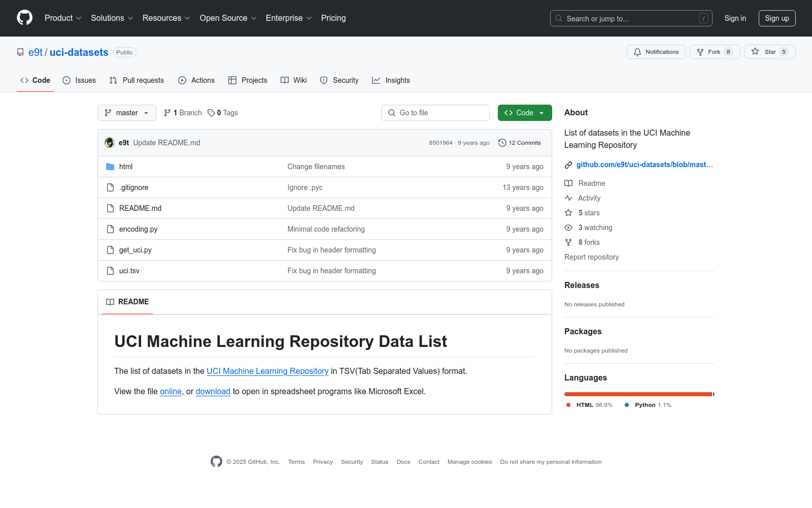
Task: Click the Notifications bell icon
Action: (x=637, y=52)
